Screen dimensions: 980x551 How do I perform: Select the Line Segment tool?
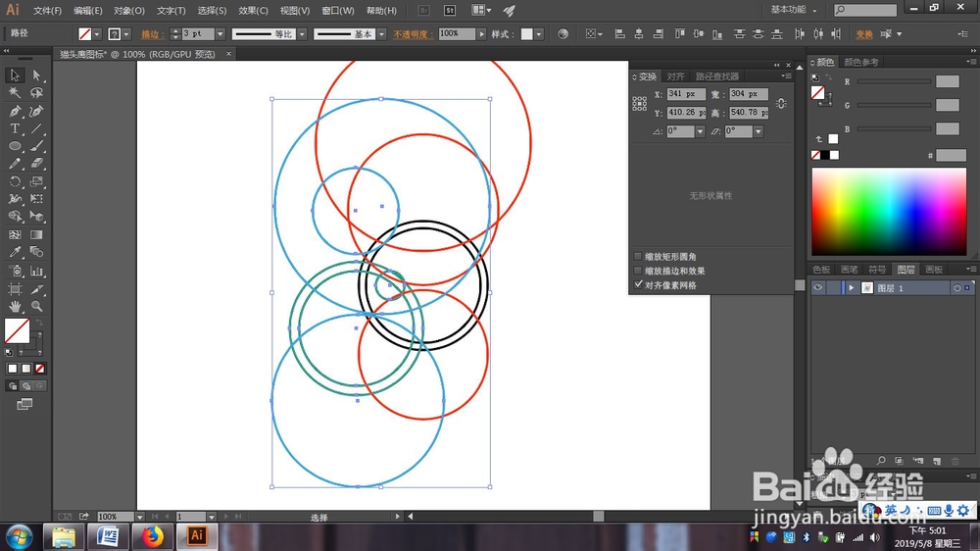pyautogui.click(x=36, y=128)
